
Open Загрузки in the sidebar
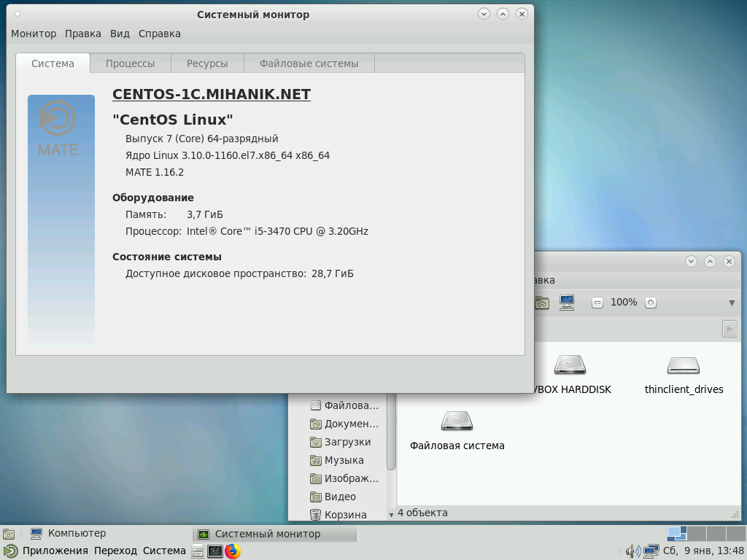click(x=340, y=442)
